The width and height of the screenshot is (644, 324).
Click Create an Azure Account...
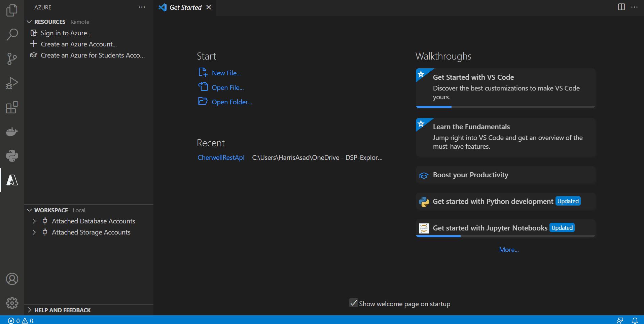point(79,44)
